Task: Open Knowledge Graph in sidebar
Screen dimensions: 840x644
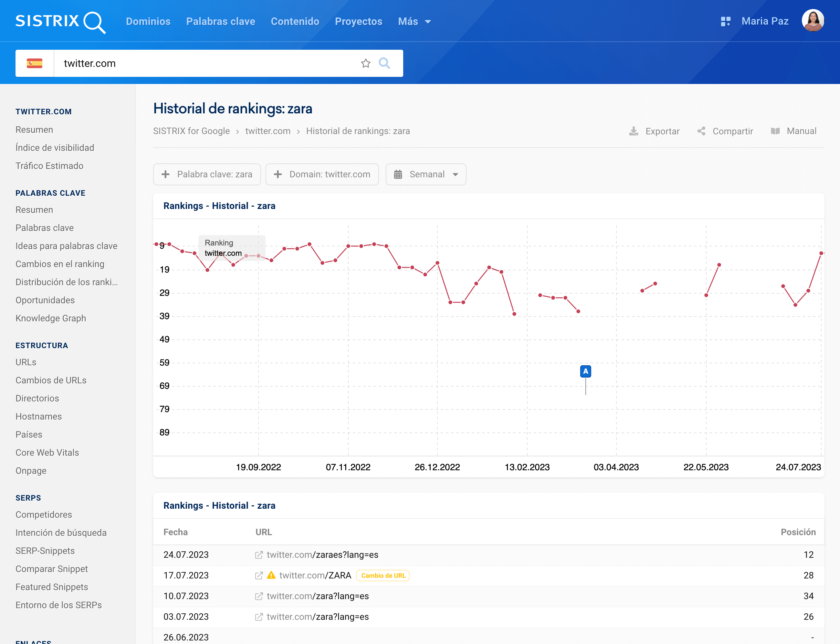Action: click(51, 318)
